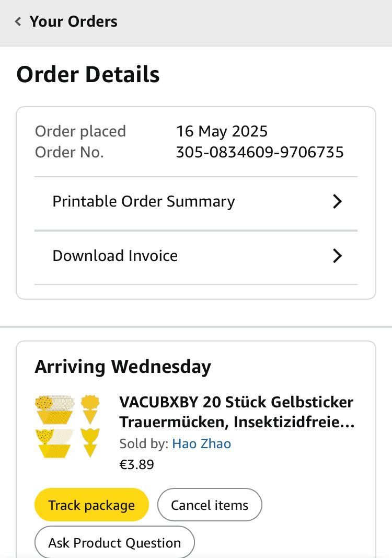The width and height of the screenshot is (392, 558).
Task: Click the Sold by label text
Action: point(144,444)
